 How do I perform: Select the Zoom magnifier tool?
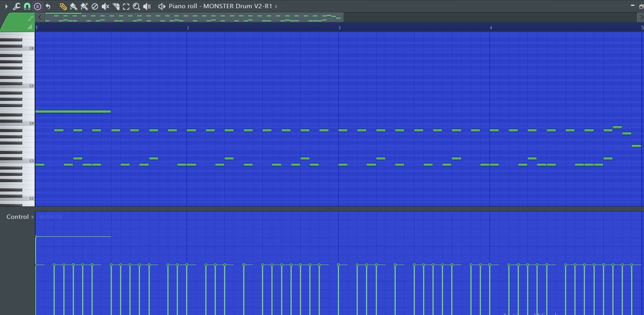(x=136, y=6)
